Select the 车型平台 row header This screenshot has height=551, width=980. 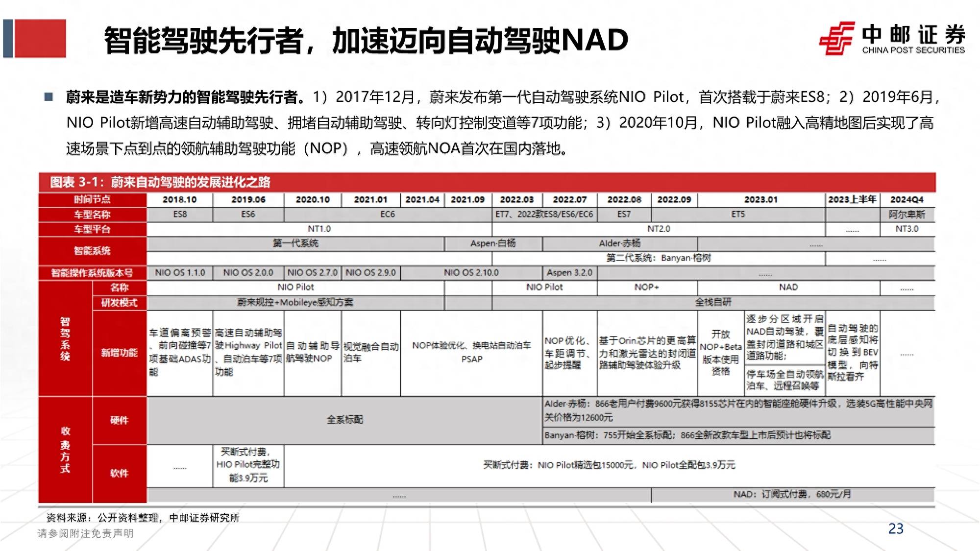coord(92,229)
